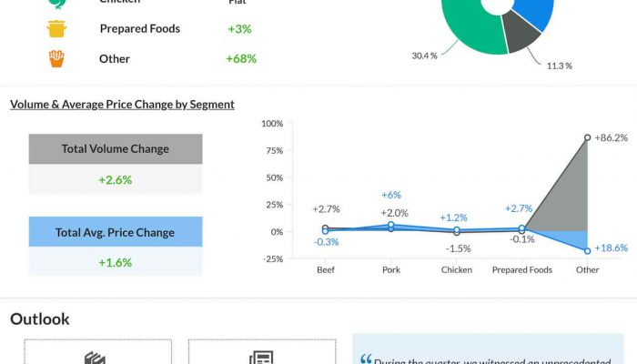Click the dark gray donut chart segment
Image resolution: width=637 pixels, height=364 pixels.
pos(521,35)
